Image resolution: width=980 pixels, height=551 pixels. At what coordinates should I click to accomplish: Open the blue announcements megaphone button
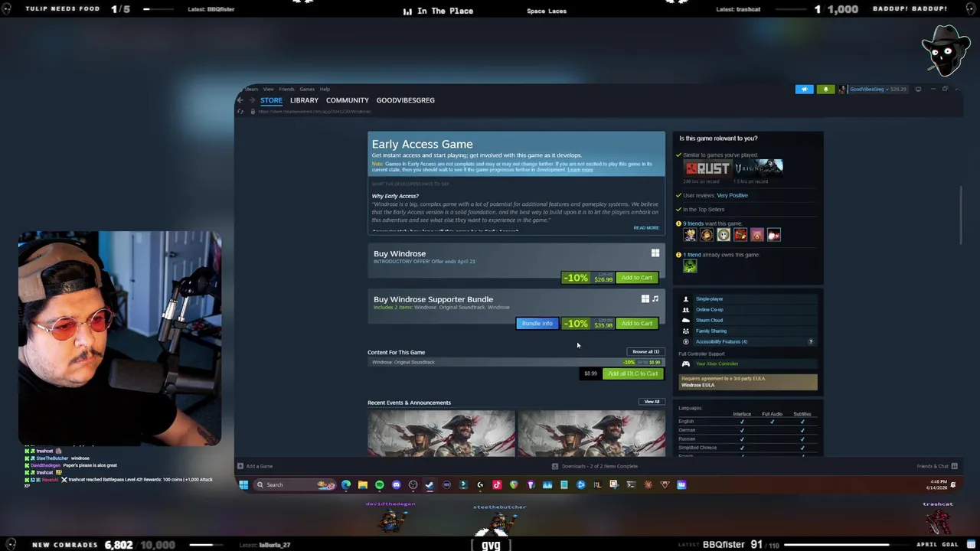tap(804, 89)
